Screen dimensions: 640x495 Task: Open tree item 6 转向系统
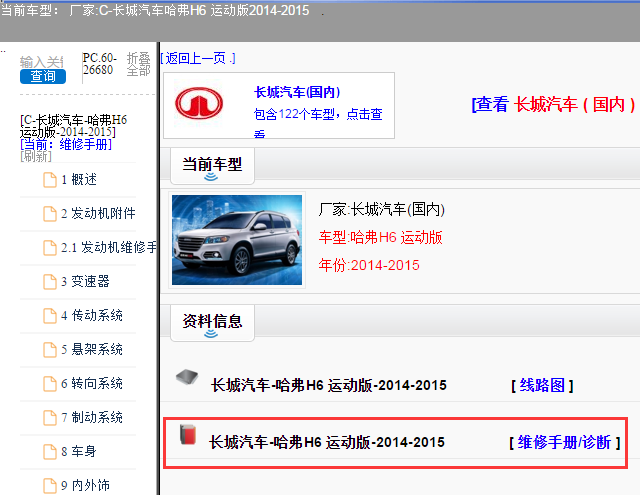[92, 384]
